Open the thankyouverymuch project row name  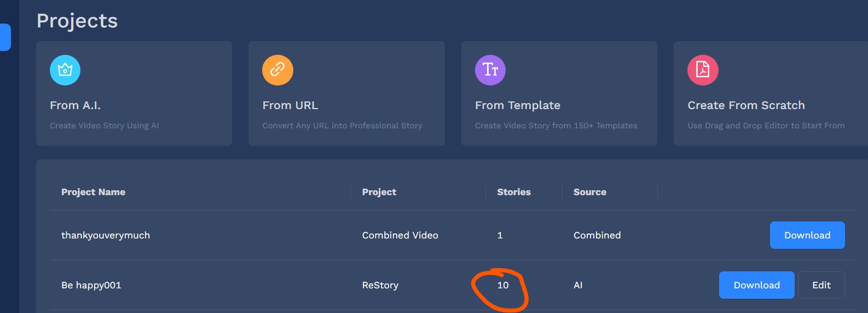[x=106, y=235]
